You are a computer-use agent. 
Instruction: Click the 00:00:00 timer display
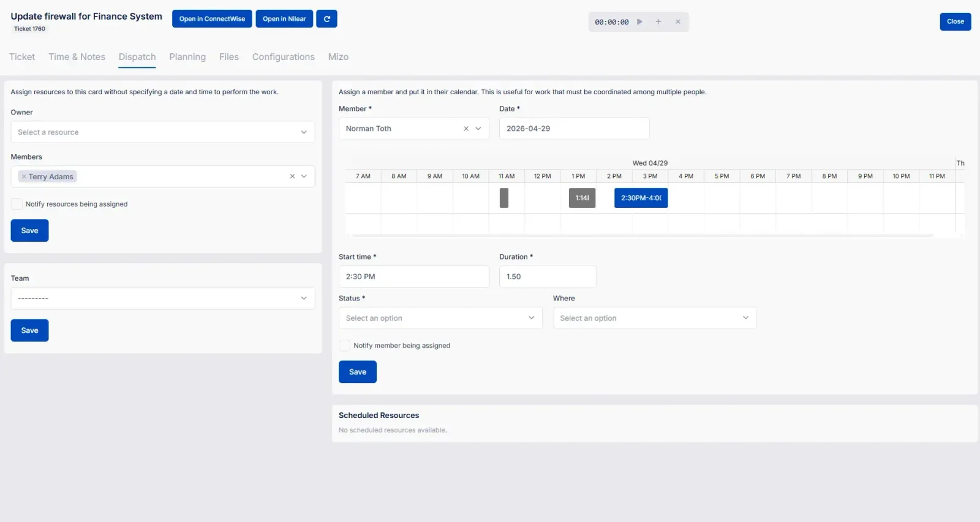click(612, 22)
